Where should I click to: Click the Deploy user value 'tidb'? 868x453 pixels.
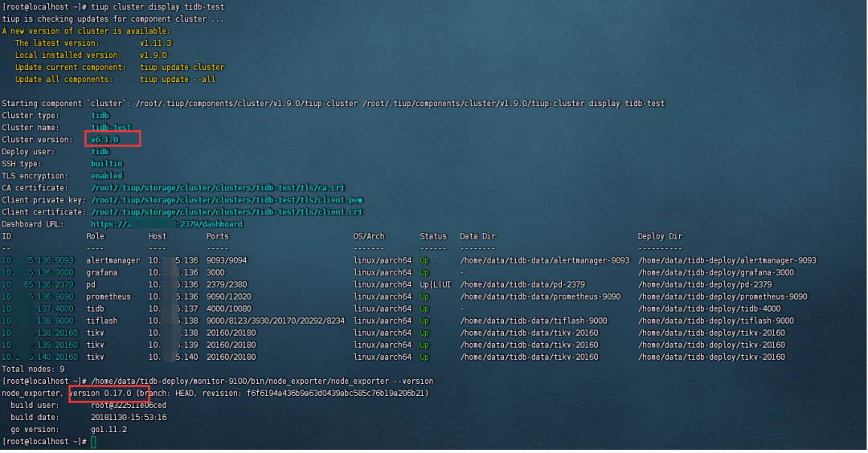tap(100, 152)
